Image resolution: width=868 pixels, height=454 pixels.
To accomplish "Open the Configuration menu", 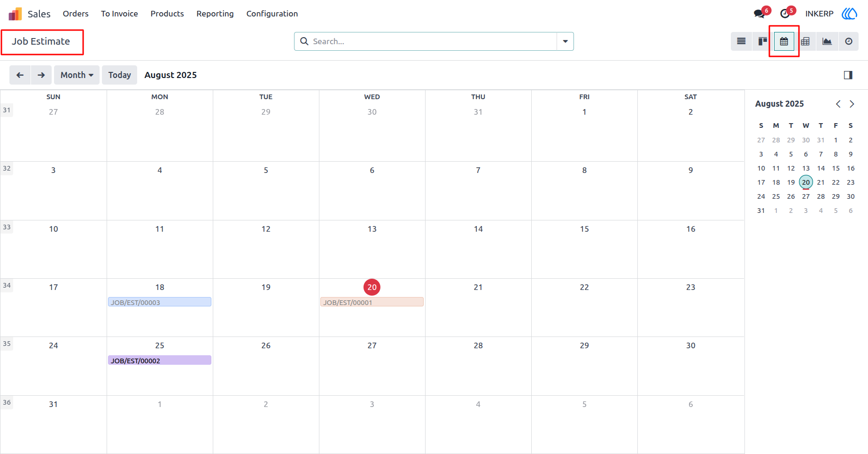I will click(272, 14).
